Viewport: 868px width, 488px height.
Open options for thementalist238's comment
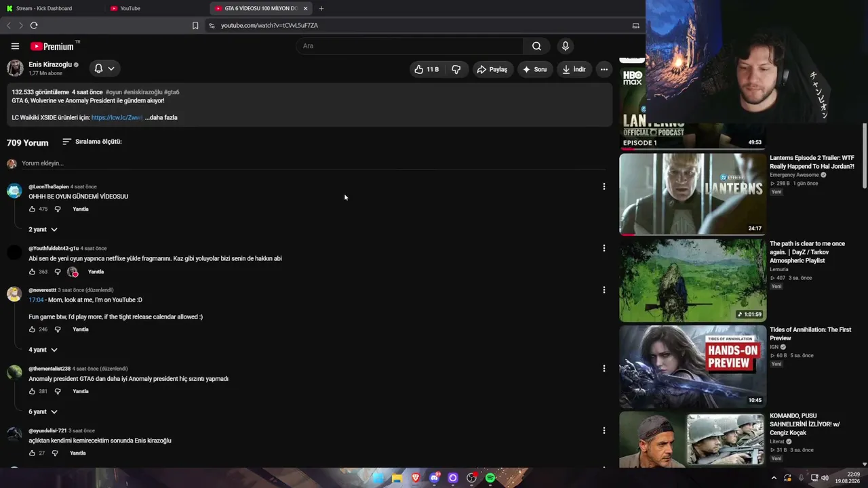click(604, 369)
